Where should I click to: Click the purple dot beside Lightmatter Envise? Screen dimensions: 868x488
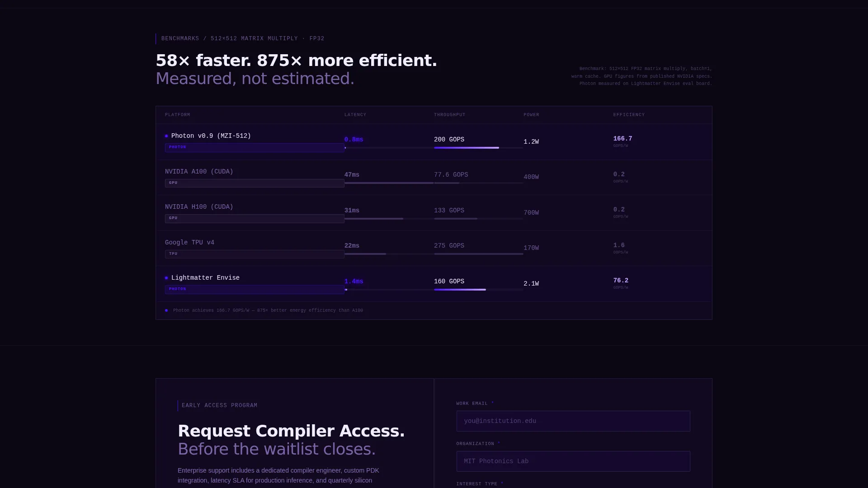click(166, 278)
